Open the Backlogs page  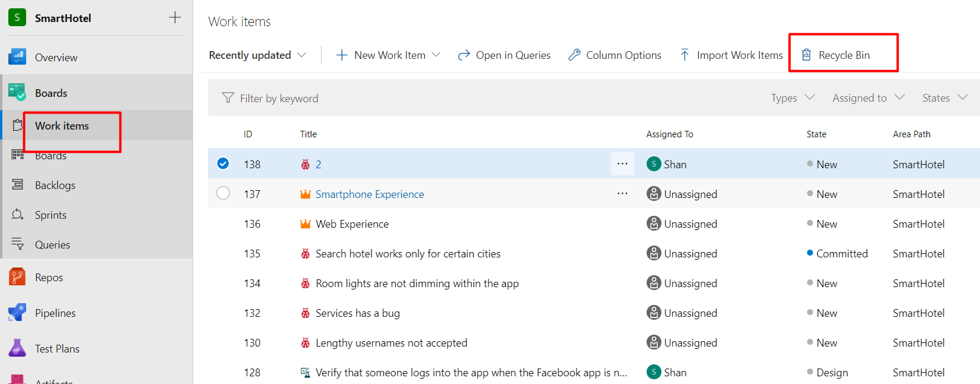(55, 185)
